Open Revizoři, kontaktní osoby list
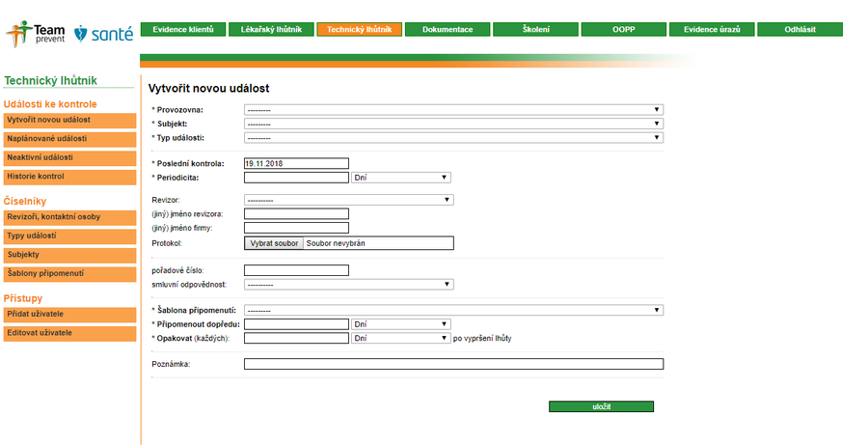868x445 pixels. (69, 217)
